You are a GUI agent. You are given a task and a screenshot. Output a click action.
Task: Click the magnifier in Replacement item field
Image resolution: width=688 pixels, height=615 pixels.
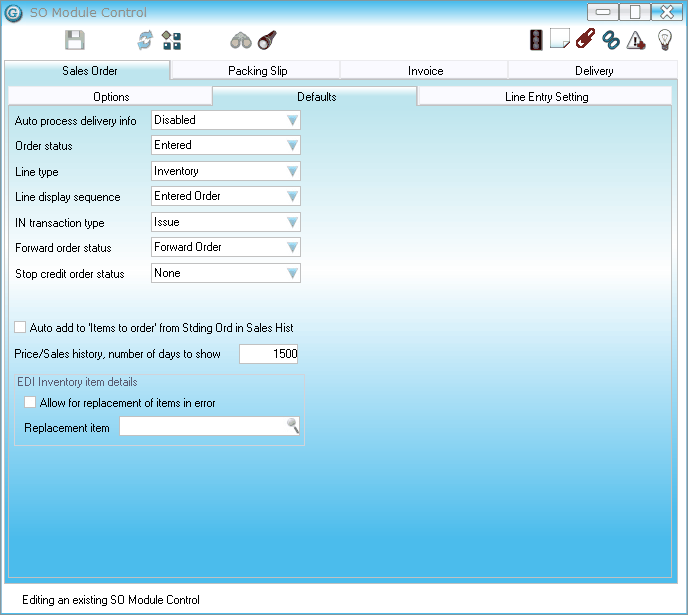tap(293, 425)
